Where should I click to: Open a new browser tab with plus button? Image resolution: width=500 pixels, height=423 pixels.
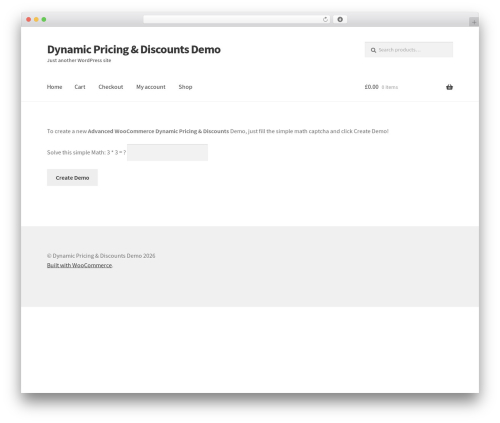point(474,22)
